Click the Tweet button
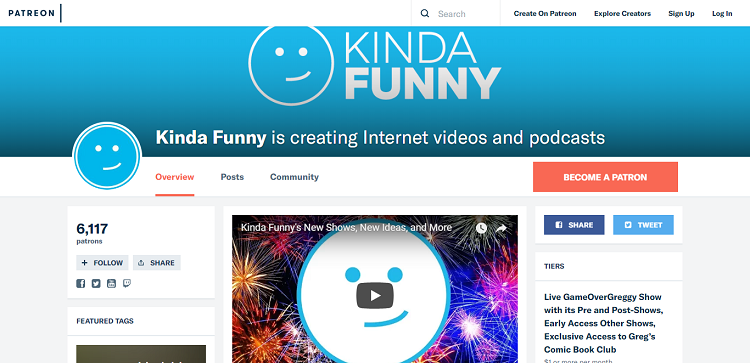Viewport: 750px width, 363px height. (x=643, y=225)
